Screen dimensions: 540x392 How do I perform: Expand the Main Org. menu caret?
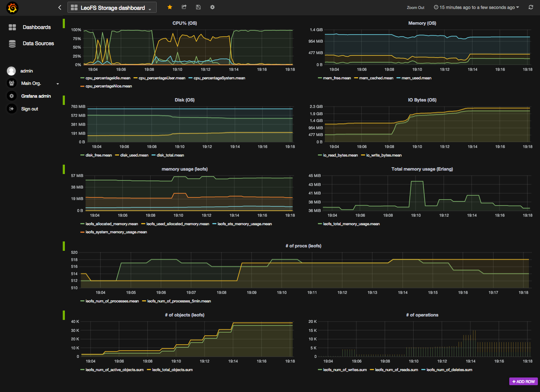[x=58, y=84]
